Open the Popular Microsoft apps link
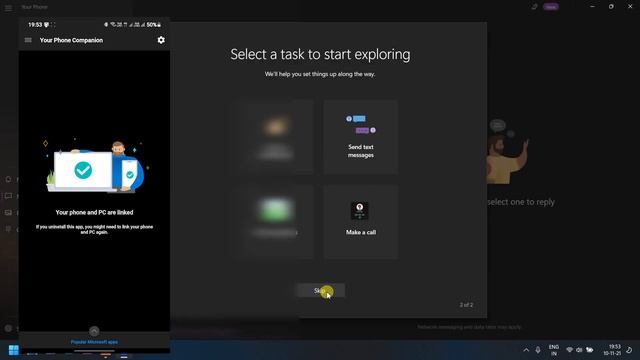The width and height of the screenshot is (640, 360). (x=94, y=342)
